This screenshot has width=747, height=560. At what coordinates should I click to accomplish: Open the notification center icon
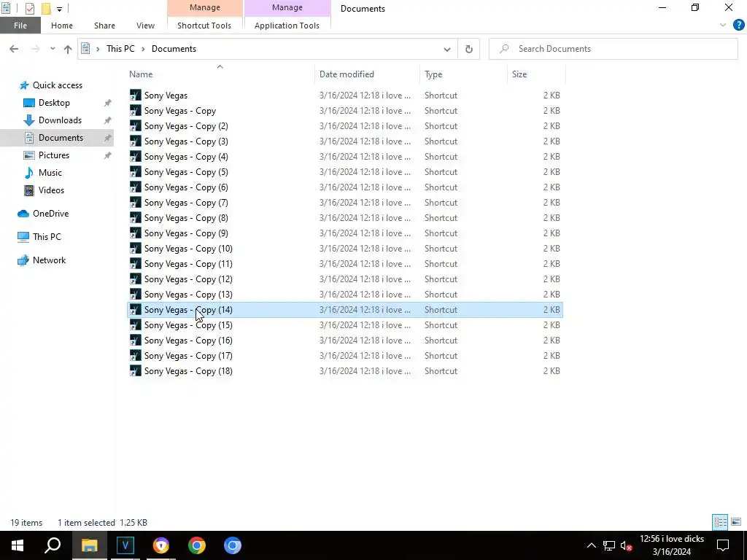tap(723, 545)
